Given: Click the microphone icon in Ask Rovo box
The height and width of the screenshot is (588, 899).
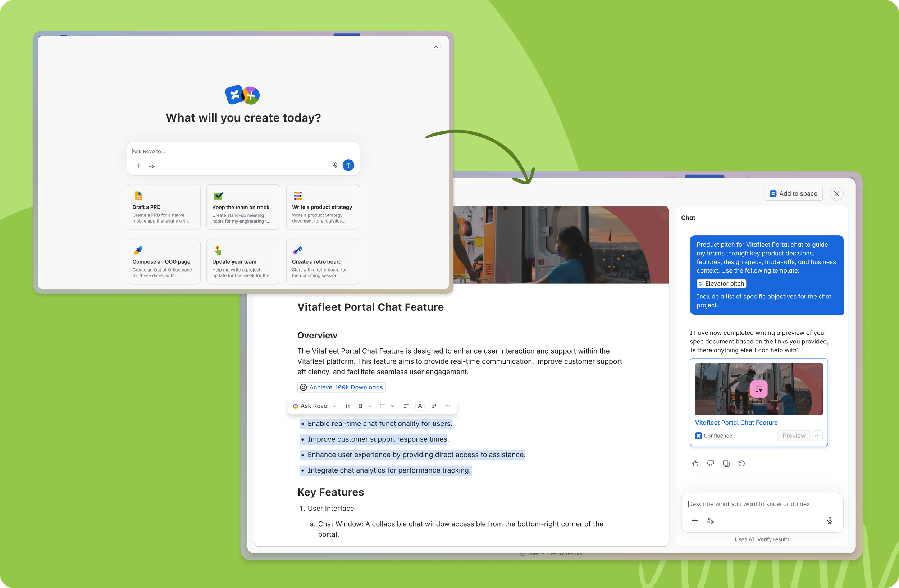Looking at the screenshot, I should pyautogui.click(x=335, y=165).
